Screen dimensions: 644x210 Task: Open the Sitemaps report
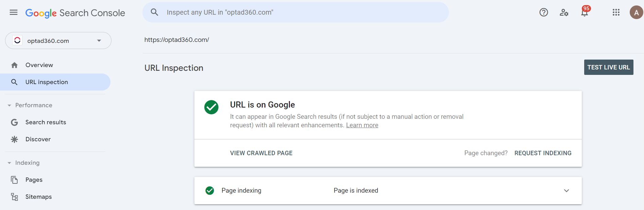click(x=55, y=197)
